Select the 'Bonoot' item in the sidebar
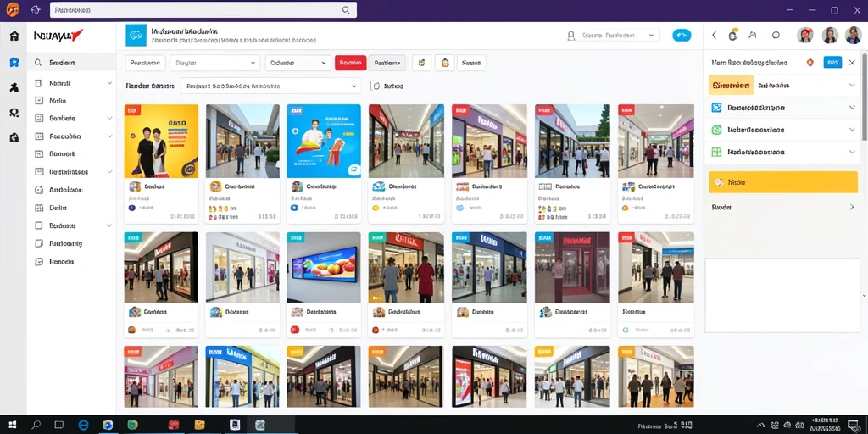Viewport: 868px width, 434px height. point(71,154)
